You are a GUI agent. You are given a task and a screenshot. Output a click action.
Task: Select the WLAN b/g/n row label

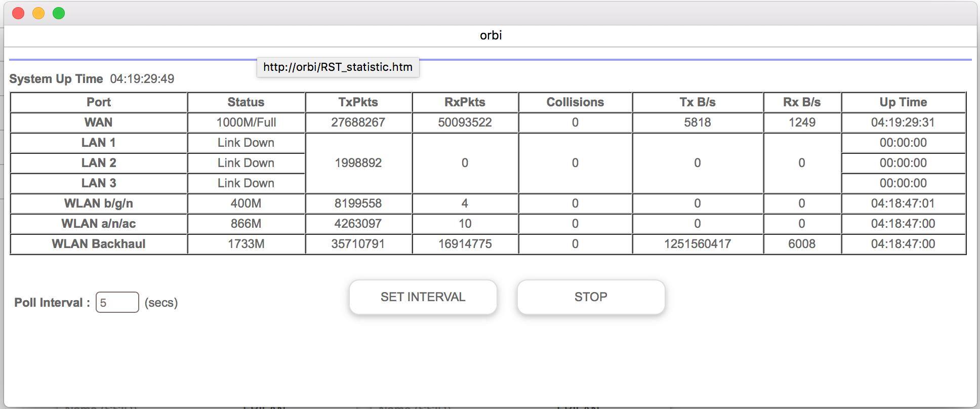(99, 203)
